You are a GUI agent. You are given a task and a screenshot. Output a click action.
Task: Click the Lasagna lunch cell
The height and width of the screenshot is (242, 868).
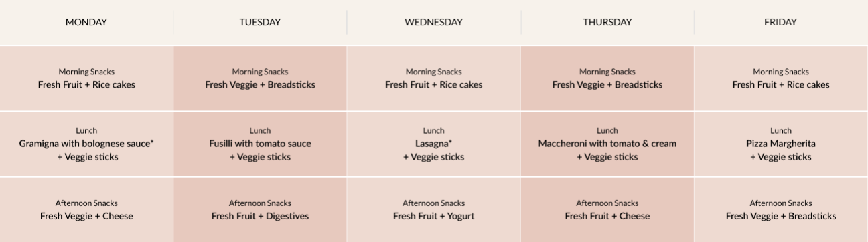(x=433, y=144)
